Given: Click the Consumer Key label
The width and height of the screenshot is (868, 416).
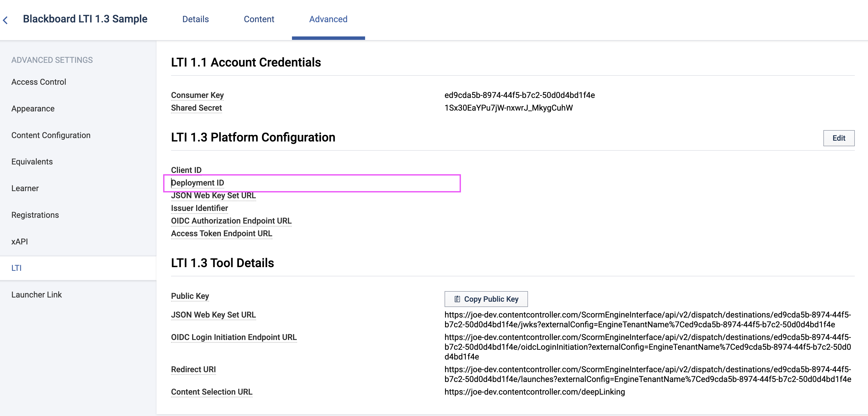Looking at the screenshot, I should pos(197,95).
